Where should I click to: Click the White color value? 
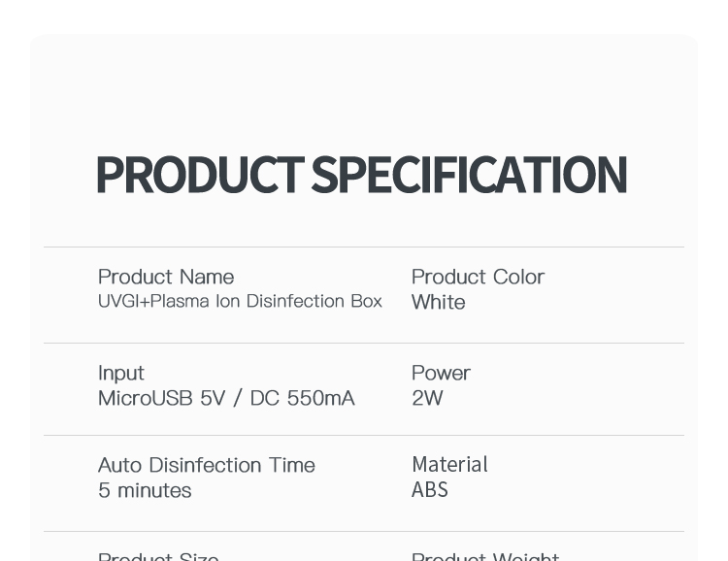[439, 302]
